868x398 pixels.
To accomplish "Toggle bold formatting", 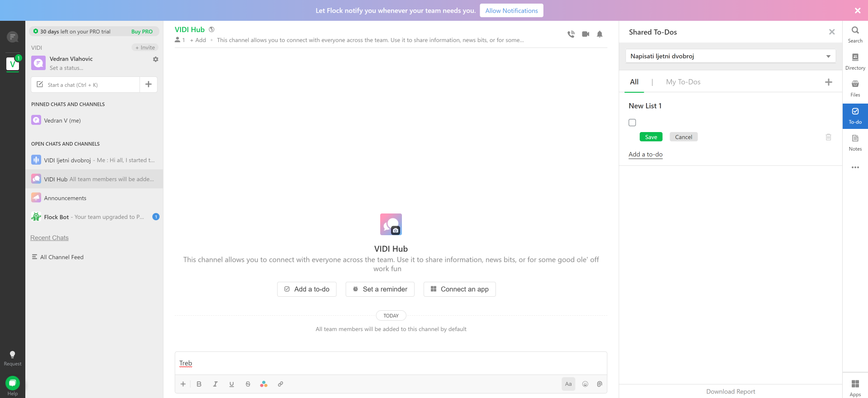I will tap(199, 384).
